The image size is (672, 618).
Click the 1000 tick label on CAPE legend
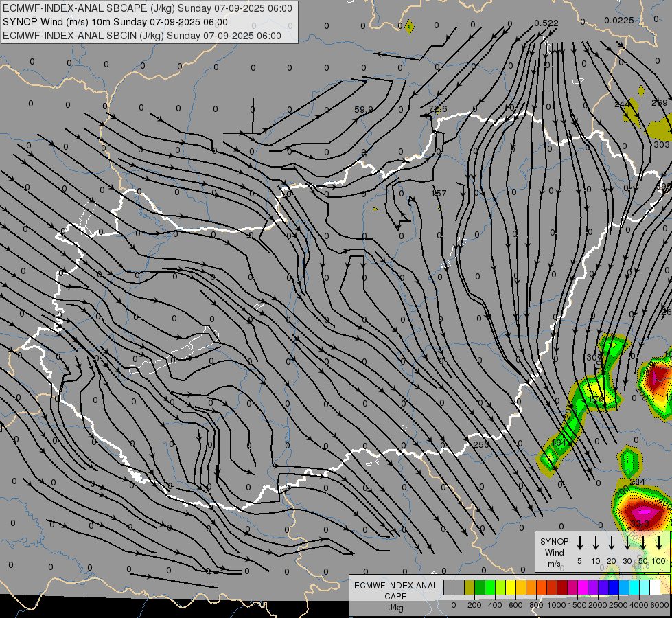tap(557, 605)
